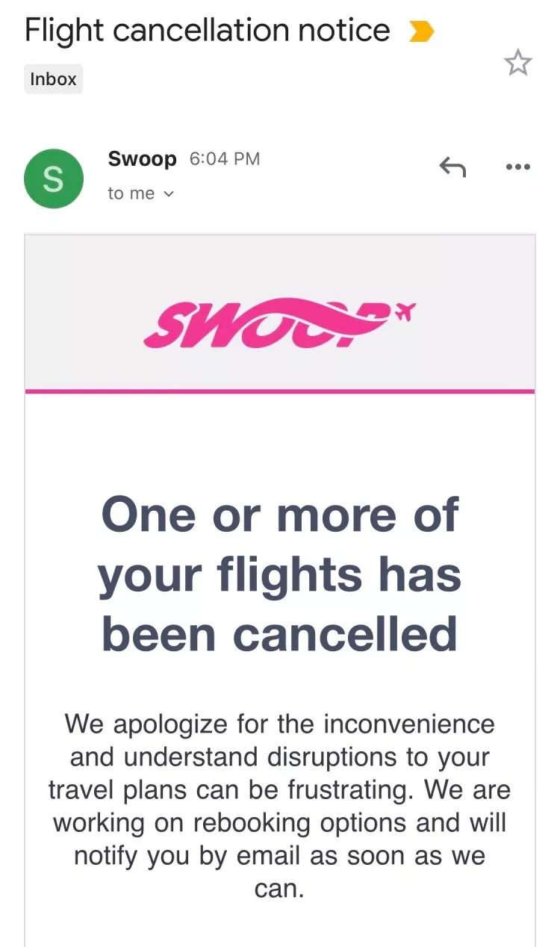Tap the "been cancelled" headline line
The width and height of the screenshot is (560, 947).
pyautogui.click(x=280, y=634)
